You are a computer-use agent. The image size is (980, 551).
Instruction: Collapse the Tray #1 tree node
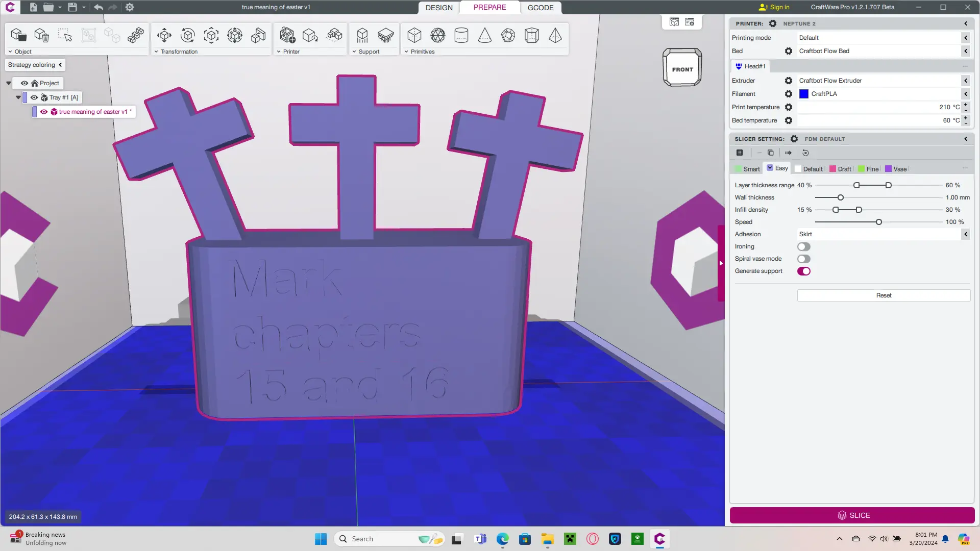[x=18, y=97]
